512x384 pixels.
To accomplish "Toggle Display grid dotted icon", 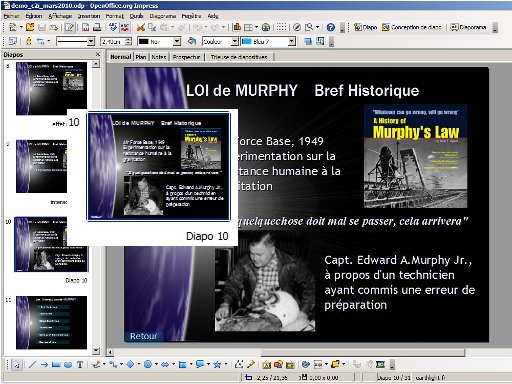I will [281, 27].
